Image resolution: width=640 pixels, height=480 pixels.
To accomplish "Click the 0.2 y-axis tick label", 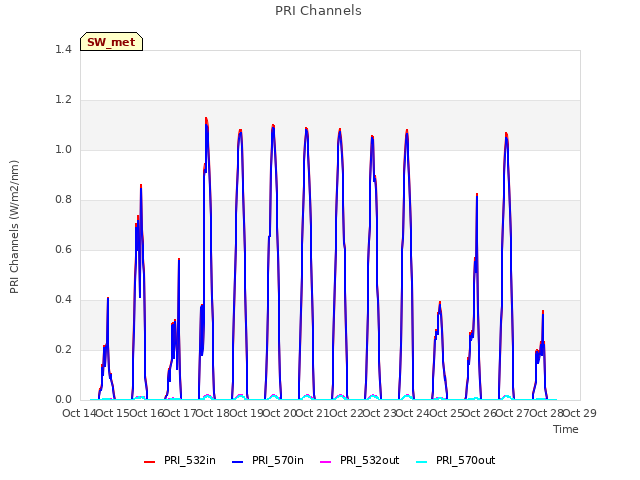I will (63, 349).
